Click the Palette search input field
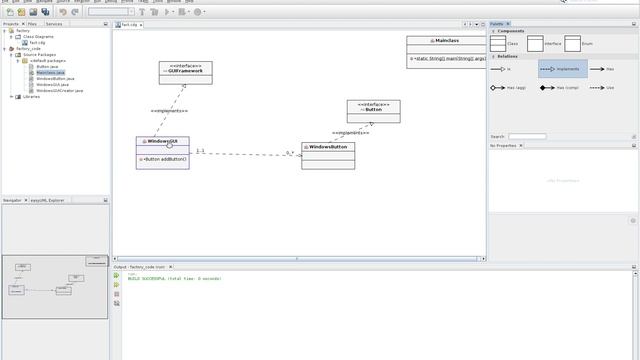The height and width of the screenshot is (360, 640). point(527,136)
